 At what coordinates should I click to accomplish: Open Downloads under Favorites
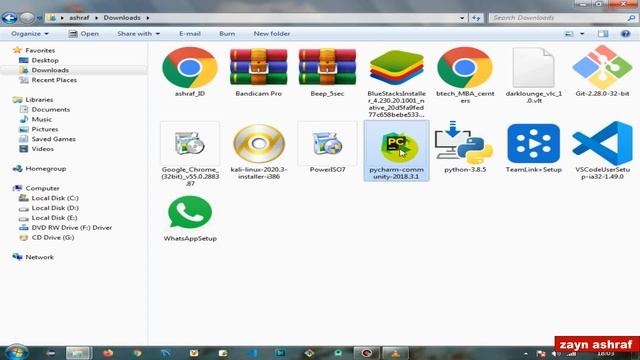50,70
